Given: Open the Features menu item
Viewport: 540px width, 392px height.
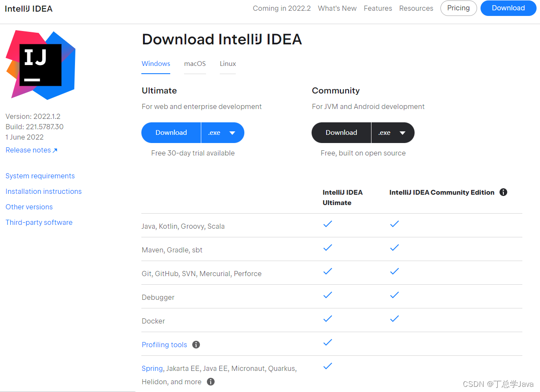Looking at the screenshot, I should [378, 8].
